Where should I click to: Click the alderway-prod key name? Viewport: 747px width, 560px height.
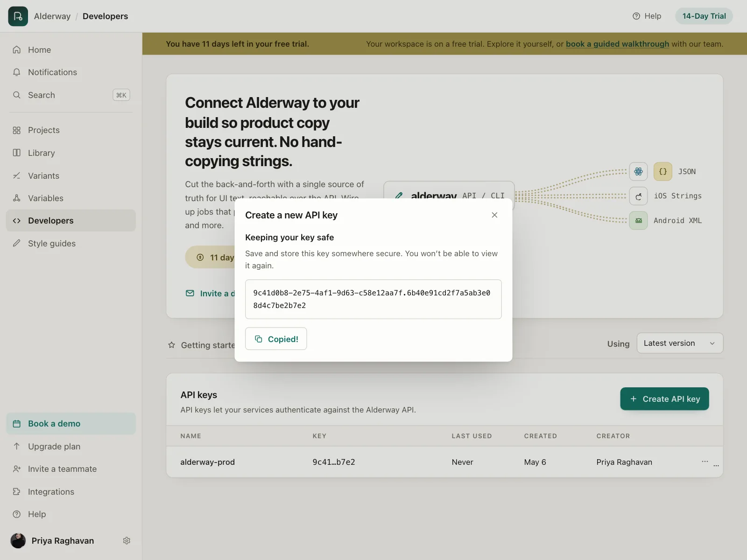(207, 462)
